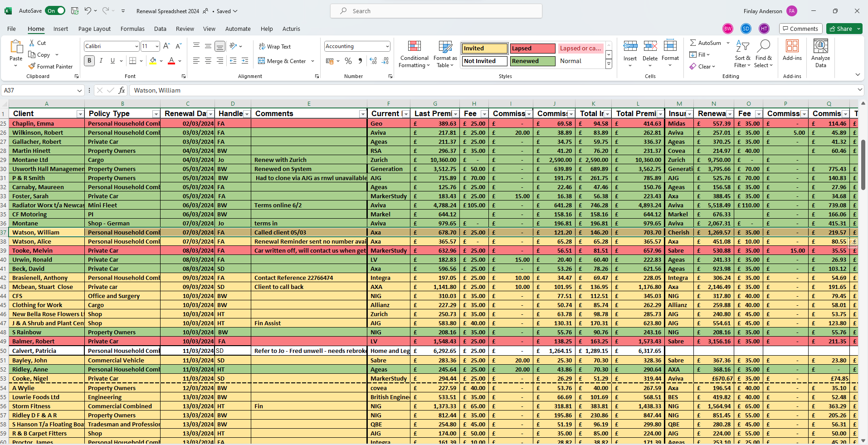Decrease font size with the smaller A icon

click(x=178, y=46)
